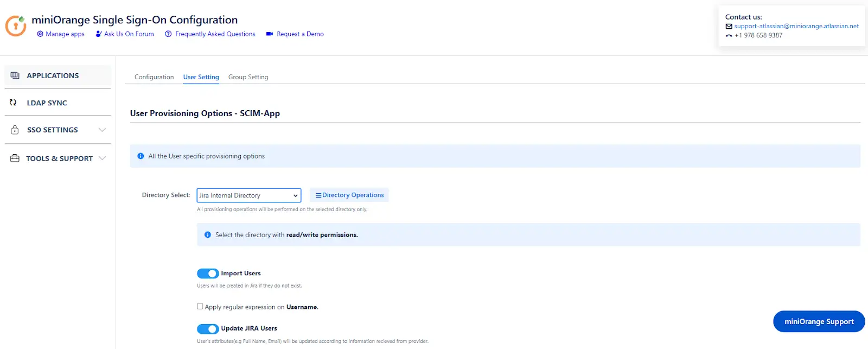The width and height of the screenshot is (868, 349).
Task: Expand the Tools & Support chevron
Action: coord(102,158)
